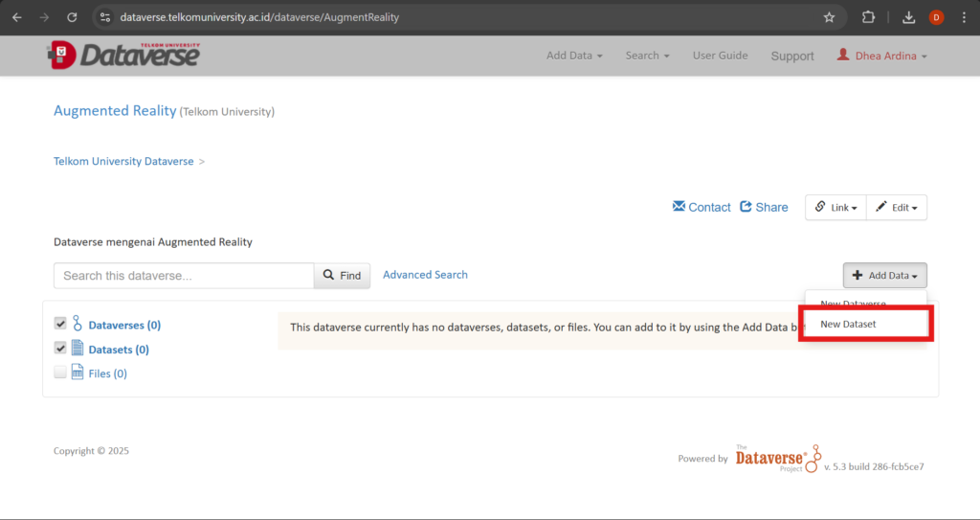Click the Augmented Reality dataverse title
The width and height of the screenshot is (980, 520).
pos(115,111)
